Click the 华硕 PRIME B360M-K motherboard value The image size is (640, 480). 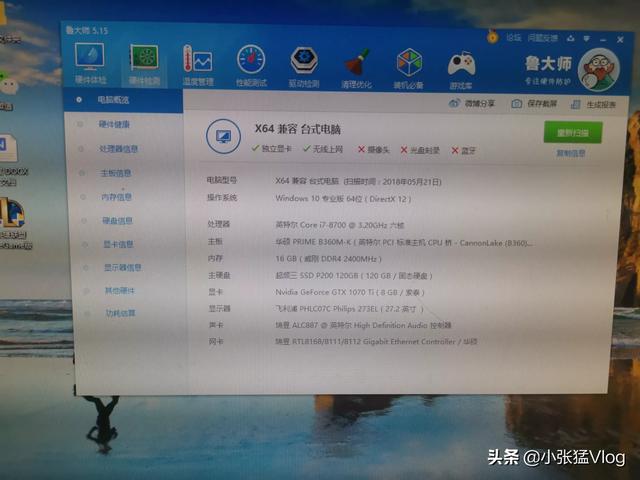click(x=404, y=242)
